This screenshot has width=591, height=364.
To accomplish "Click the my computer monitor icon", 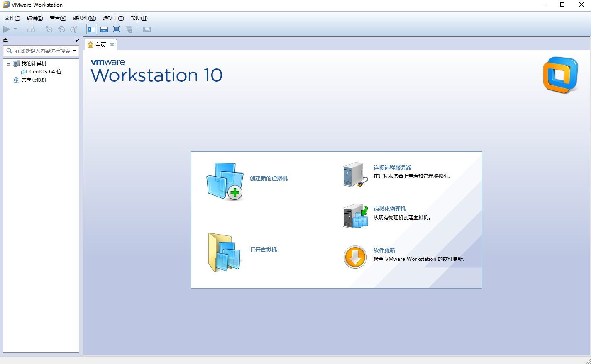I will 16,63.
